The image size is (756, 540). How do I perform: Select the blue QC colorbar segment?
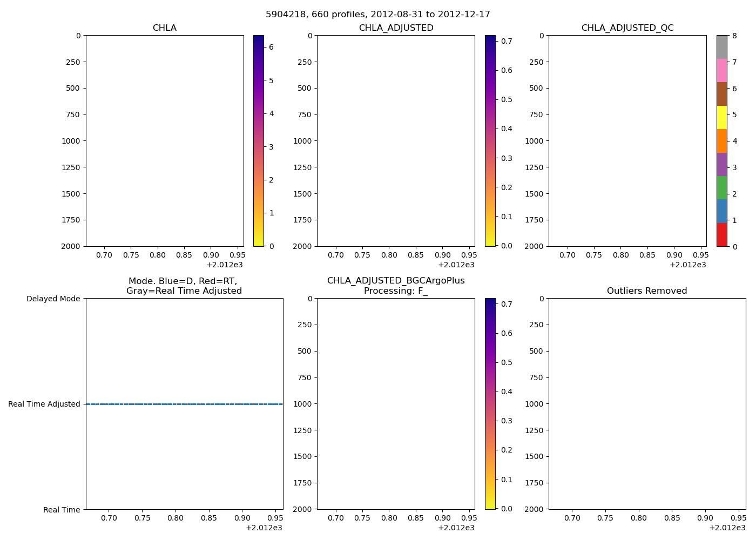tap(721, 211)
